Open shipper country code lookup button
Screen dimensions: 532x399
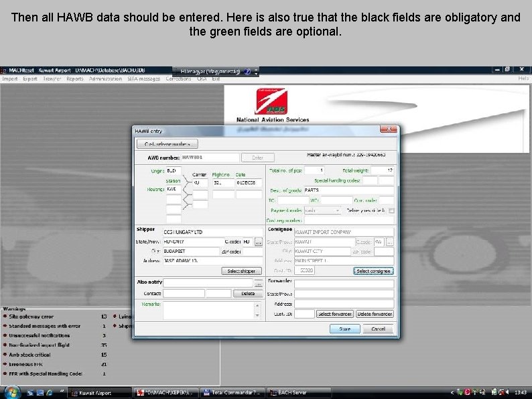coord(259,242)
